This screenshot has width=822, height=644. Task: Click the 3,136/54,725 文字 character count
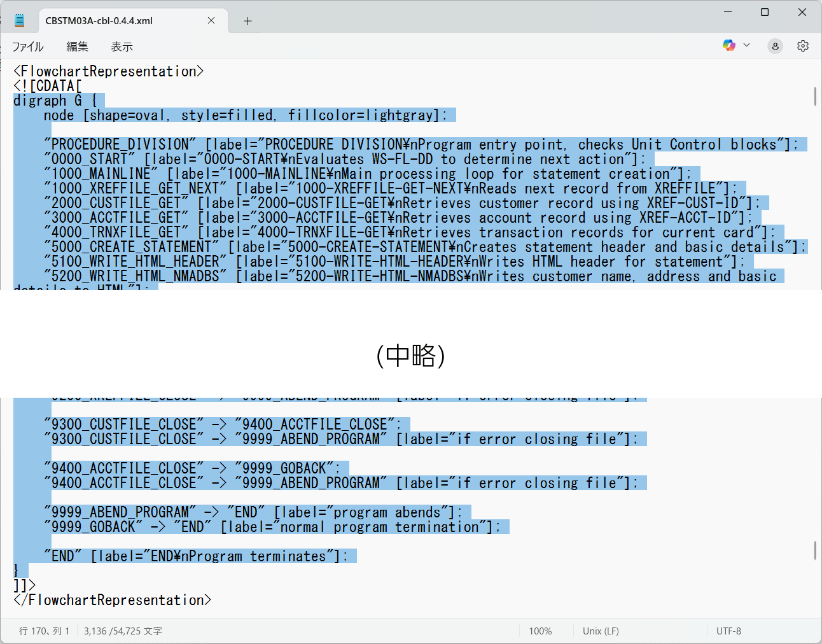[123, 631]
